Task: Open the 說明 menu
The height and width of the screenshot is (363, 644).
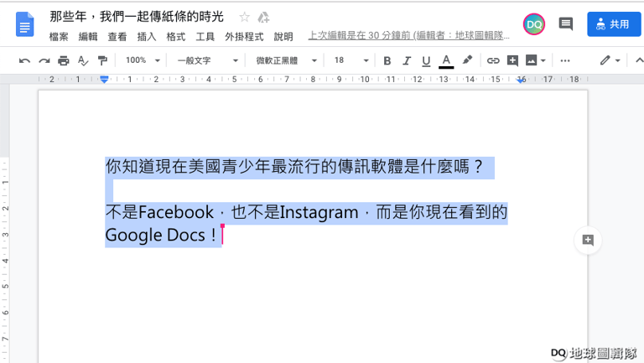Action: (x=283, y=37)
